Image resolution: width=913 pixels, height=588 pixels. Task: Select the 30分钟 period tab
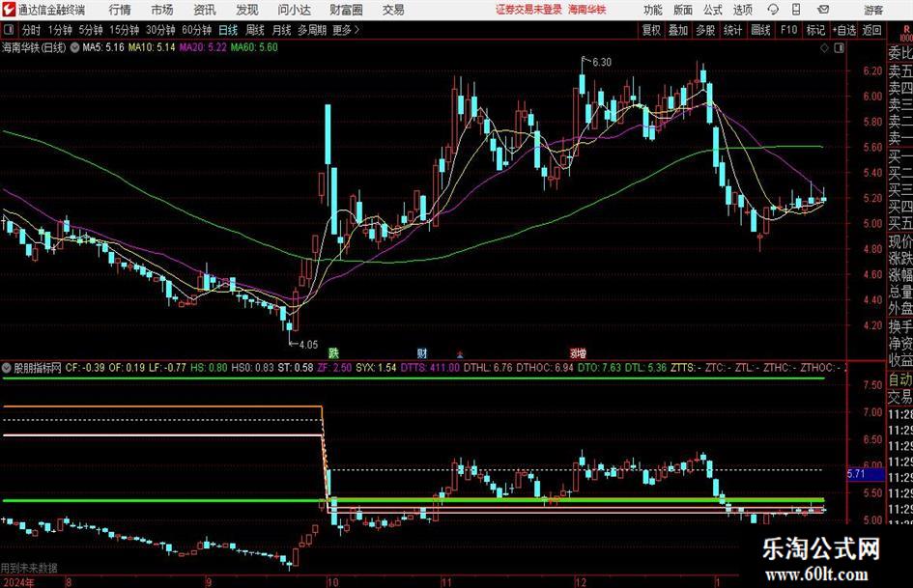click(x=160, y=30)
